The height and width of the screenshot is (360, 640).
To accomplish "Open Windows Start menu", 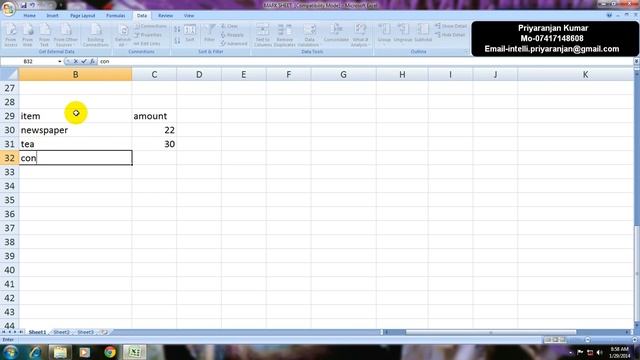I will pyautogui.click(x=11, y=351).
